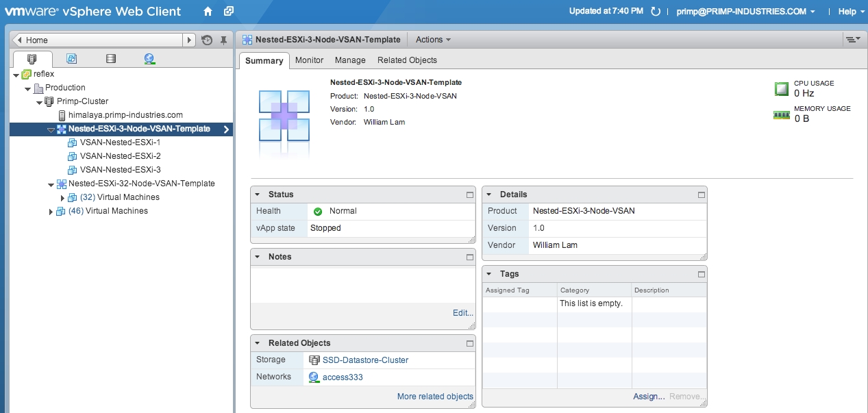Collapse the Details portlet header arrow
The image size is (868, 413).
(489, 195)
